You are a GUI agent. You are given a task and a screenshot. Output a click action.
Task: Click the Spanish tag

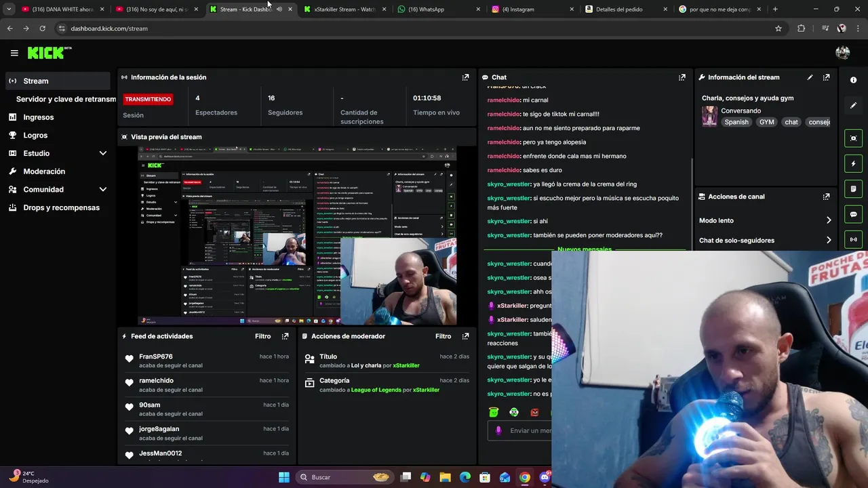coord(736,122)
